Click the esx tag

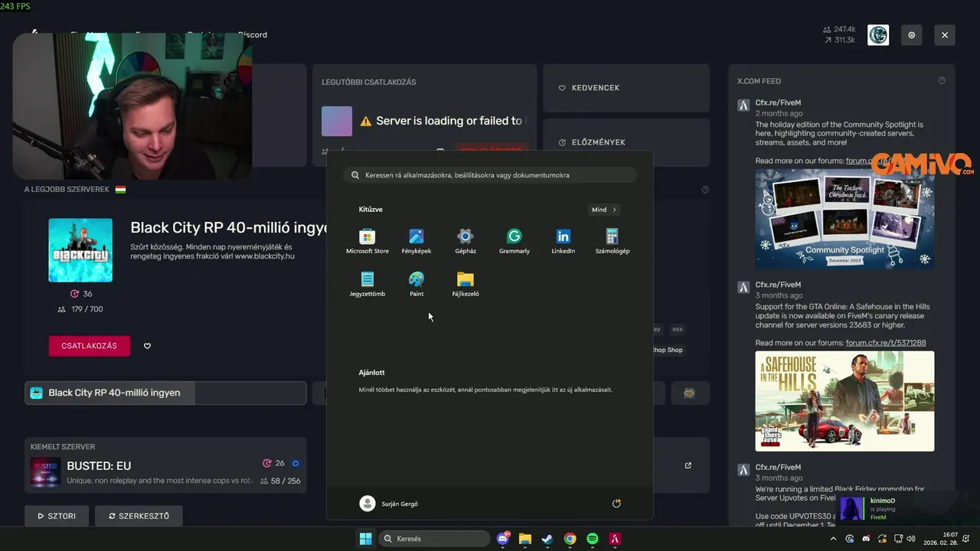click(678, 329)
